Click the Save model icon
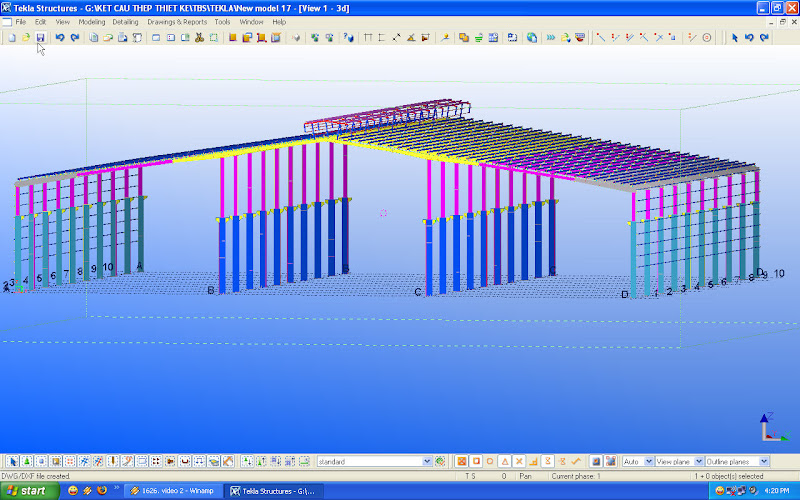 point(40,38)
